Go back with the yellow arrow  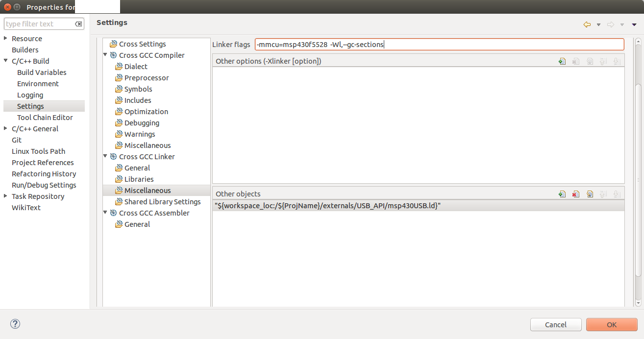(x=587, y=24)
